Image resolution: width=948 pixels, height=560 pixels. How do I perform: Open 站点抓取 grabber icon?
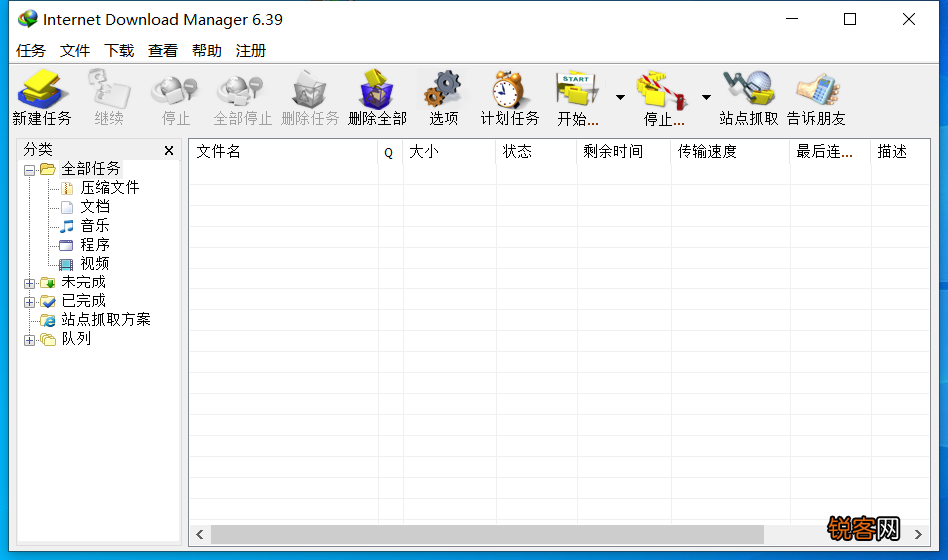pyautogui.click(x=749, y=89)
